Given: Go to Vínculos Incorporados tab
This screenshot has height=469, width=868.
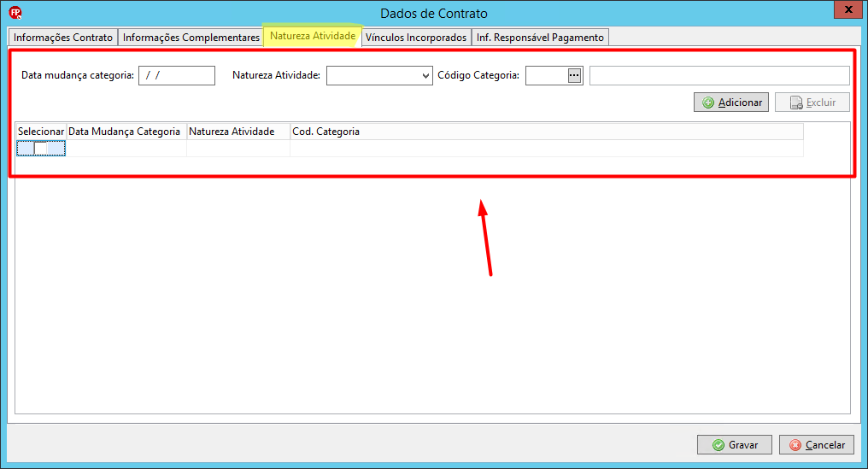Looking at the screenshot, I should pyautogui.click(x=416, y=38).
